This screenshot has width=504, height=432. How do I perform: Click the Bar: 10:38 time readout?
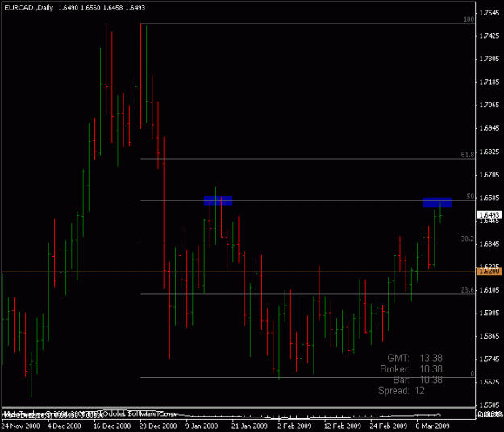click(418, 380)
